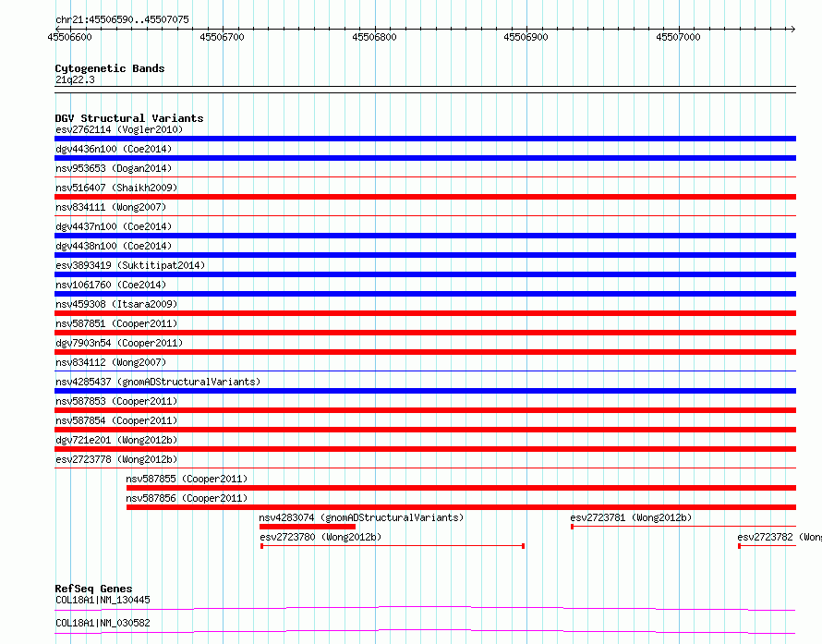822x644 pixels.
Task: Click ruler position 45506800
Action: tap(374, 37)
